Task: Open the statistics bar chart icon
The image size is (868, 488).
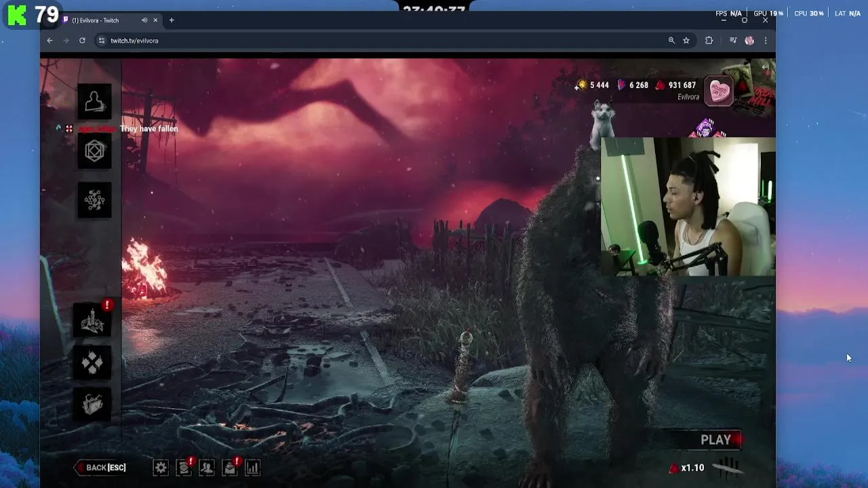Action: point(252,468)
